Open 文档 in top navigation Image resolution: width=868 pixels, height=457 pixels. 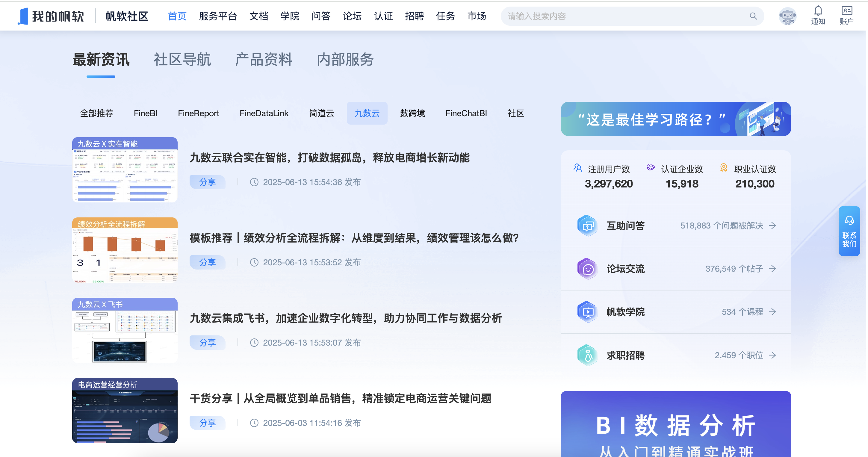pyautogui.click(x=258, y=16)
